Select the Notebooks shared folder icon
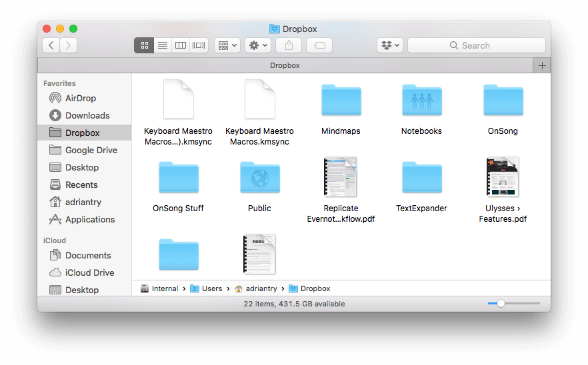 pyautogui.click(x=422, y=100)
